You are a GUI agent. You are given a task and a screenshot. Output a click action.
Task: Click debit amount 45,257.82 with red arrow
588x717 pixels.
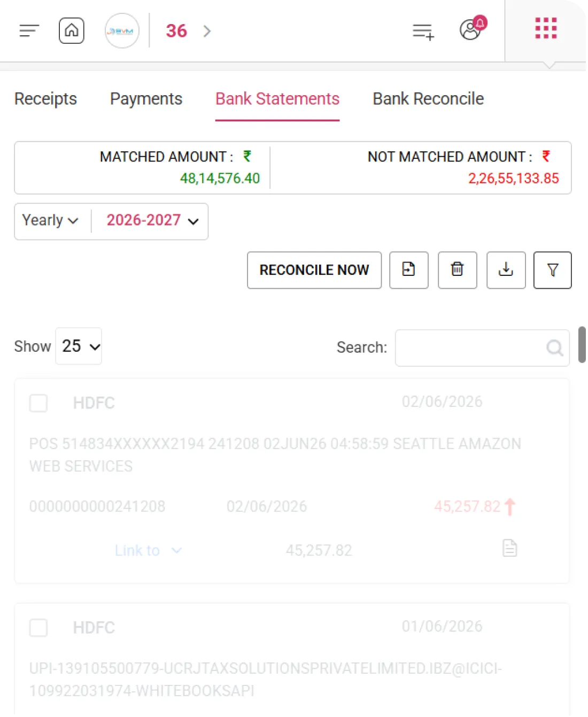pyautogui.click(x=475, y=506)
